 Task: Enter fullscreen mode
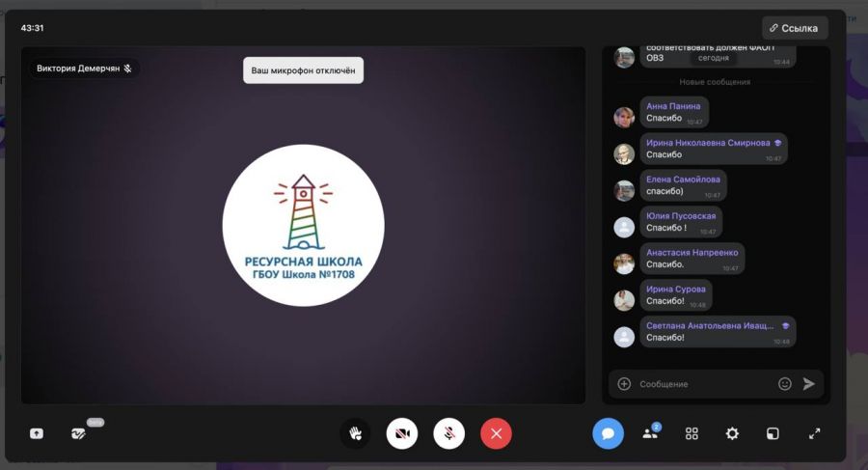click(x=814, y=433)
